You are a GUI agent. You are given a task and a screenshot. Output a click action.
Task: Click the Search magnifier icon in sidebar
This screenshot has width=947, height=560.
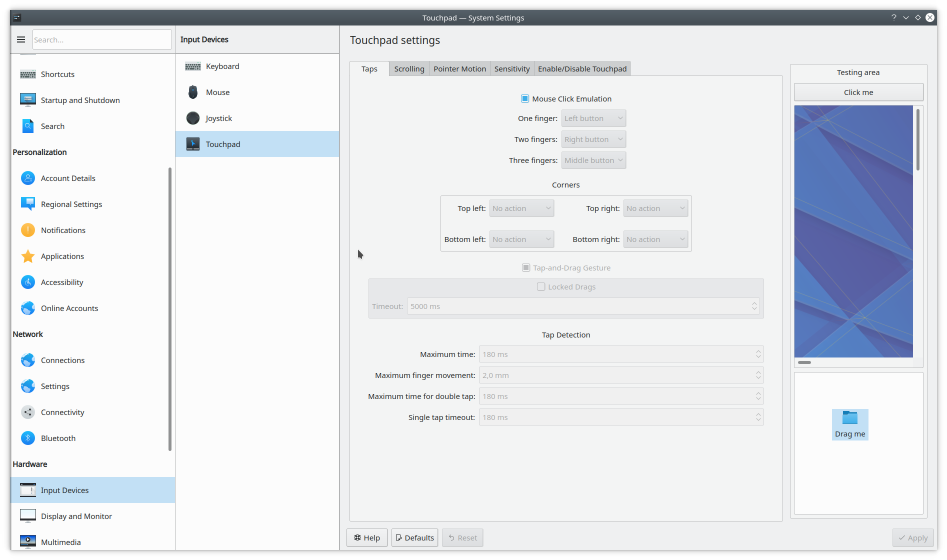coord(28,126)
